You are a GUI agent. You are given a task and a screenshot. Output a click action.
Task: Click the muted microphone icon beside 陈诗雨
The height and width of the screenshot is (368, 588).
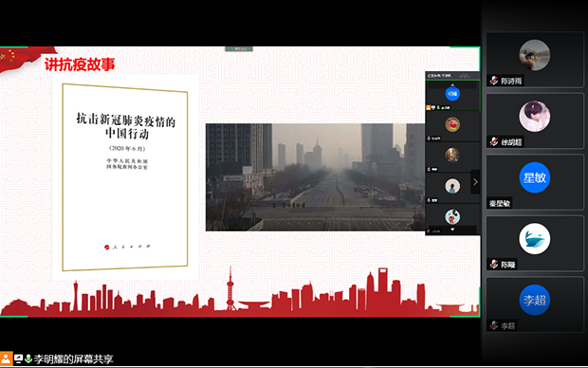(x=494, y=81)
